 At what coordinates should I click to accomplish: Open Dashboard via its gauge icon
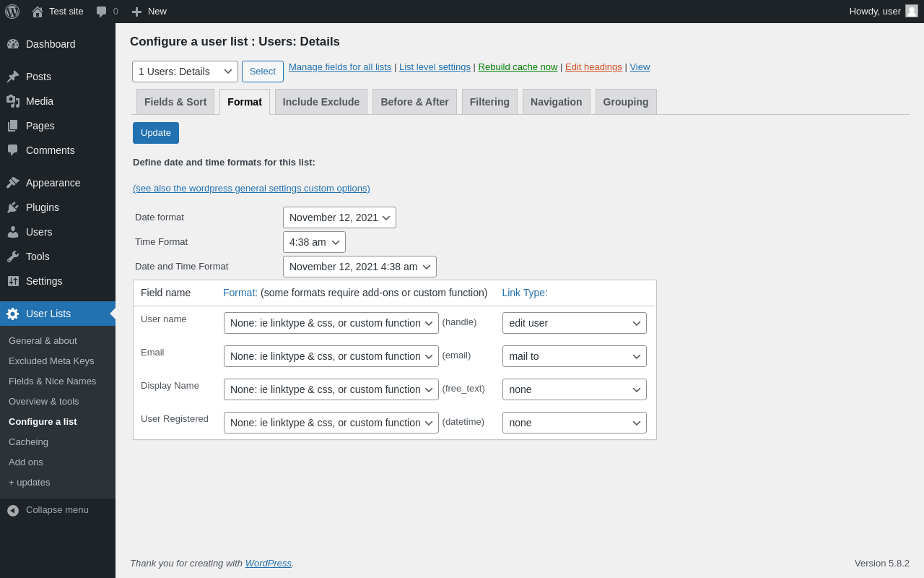tap(13, 44)
